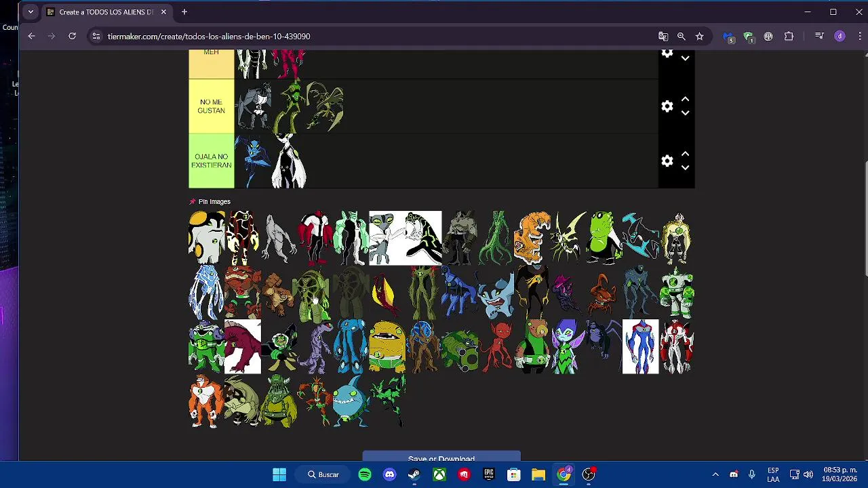The image size is (868, 488).
Task: Select the gray bat alien in NO ME GUSTAN row
Action: [x=253, y=106]
